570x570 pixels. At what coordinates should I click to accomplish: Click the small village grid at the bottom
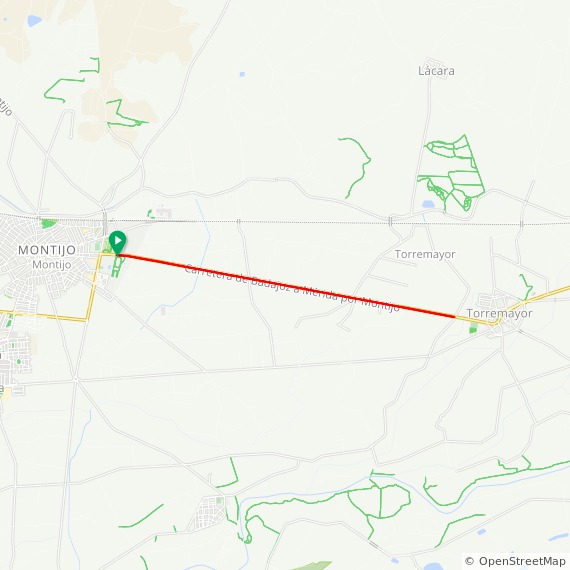coord(208,514)
